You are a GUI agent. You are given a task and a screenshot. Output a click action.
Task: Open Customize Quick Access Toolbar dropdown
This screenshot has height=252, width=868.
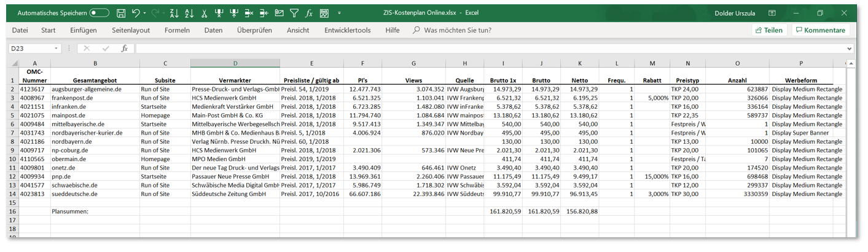pos(338,13)
